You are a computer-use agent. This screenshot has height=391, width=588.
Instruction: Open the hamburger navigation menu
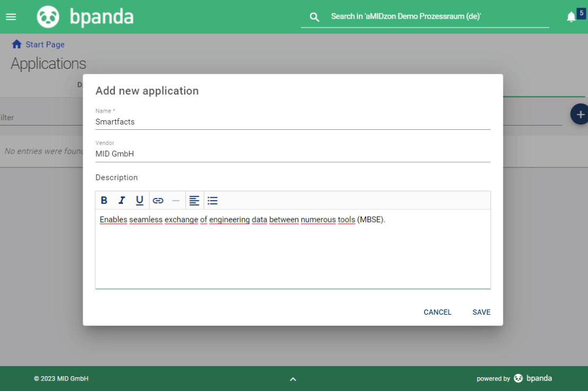[11, 17]
